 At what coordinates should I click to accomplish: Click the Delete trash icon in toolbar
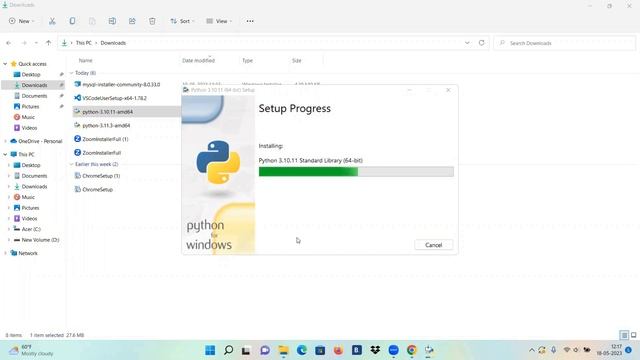pos(152,21)
